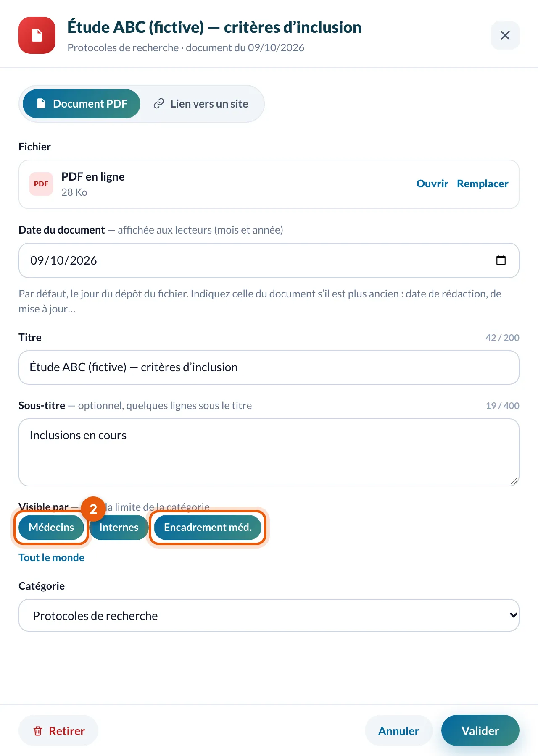The height and width of the screenshot is (756, 538).
Task: Click into the Sous-titre text area
Action: (x=269, y=452)
